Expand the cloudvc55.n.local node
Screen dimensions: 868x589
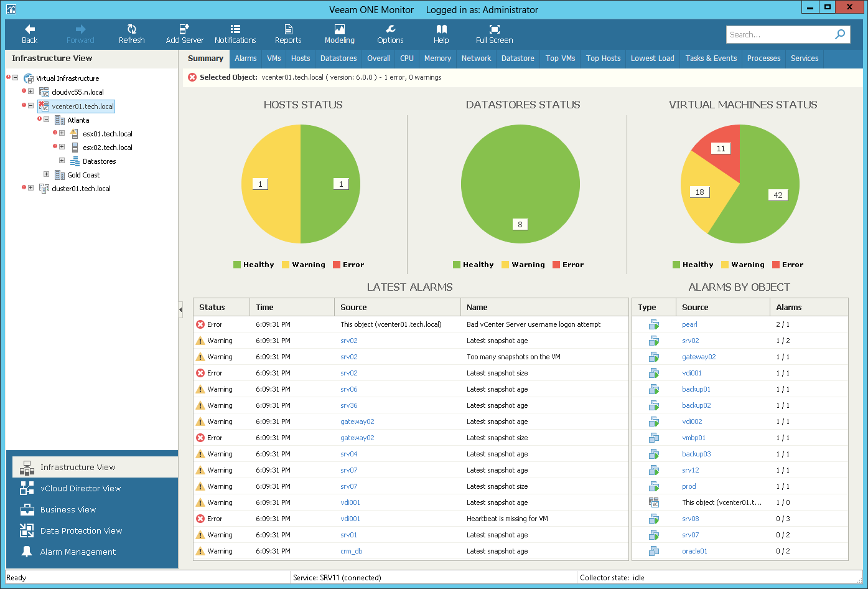click(30, 92)
